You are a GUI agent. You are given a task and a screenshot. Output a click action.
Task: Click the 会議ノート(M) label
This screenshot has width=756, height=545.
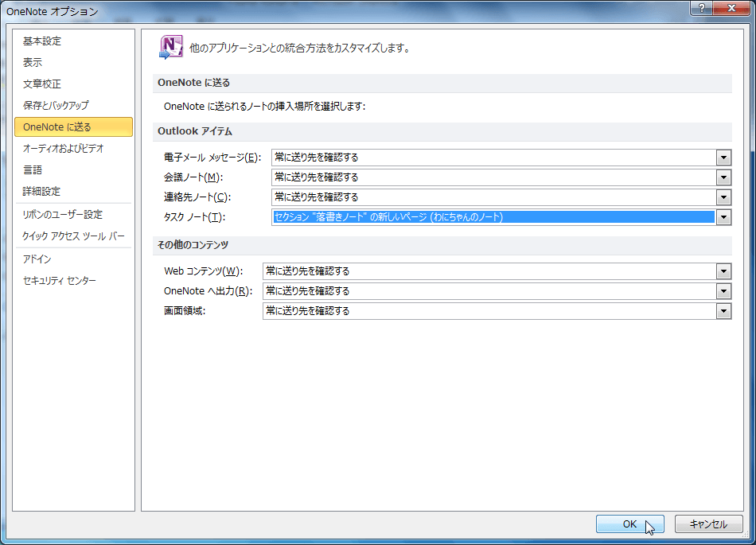(x=193, y=177)
